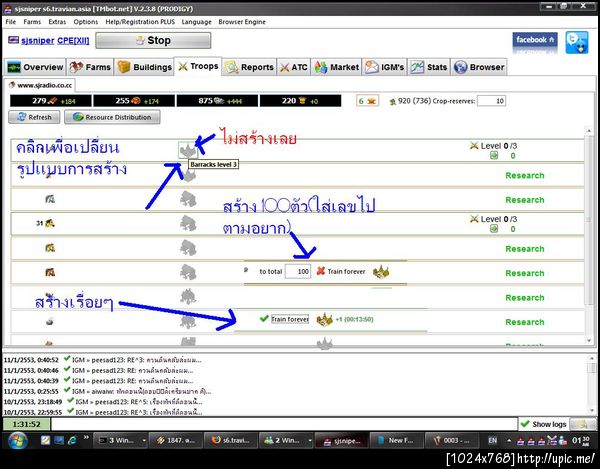The height and width of the screenshot is (469, 600).
Task: Click the barracks icon with Barracks level 3 tooltip
Action: [x=188, y=150]
